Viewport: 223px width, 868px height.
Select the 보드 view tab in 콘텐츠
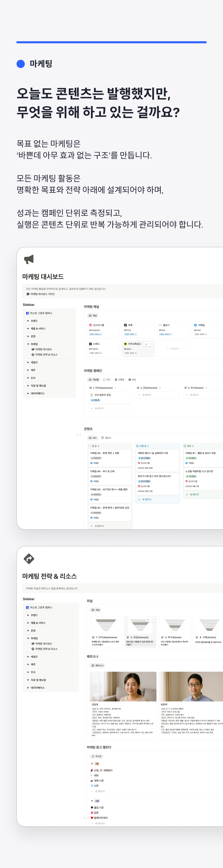click(93, 438)
